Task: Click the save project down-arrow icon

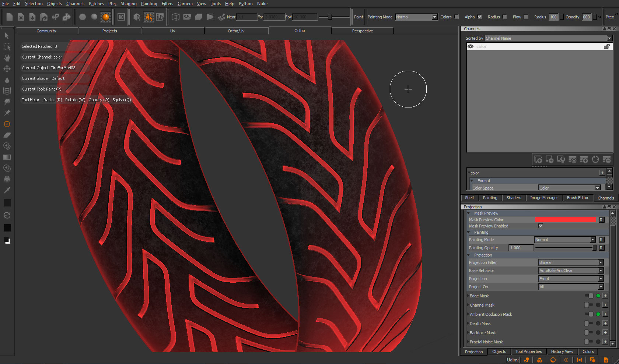Action: click(32, 17)
